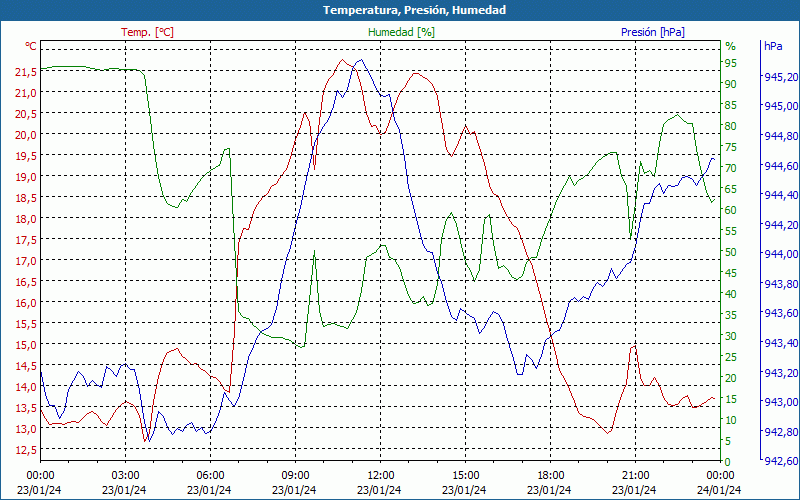Click the "03:00" time label
The width and height of the screenshot is (800, 500).
[125, 474]
